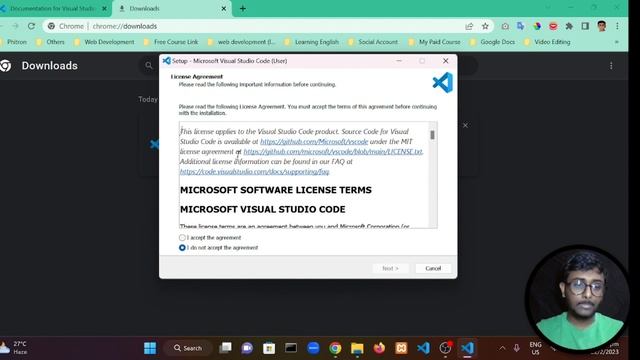The width and height of the screenshot is (640, 360).
Task: Click the taskbar Search box
Action: [x=188, y=348]
